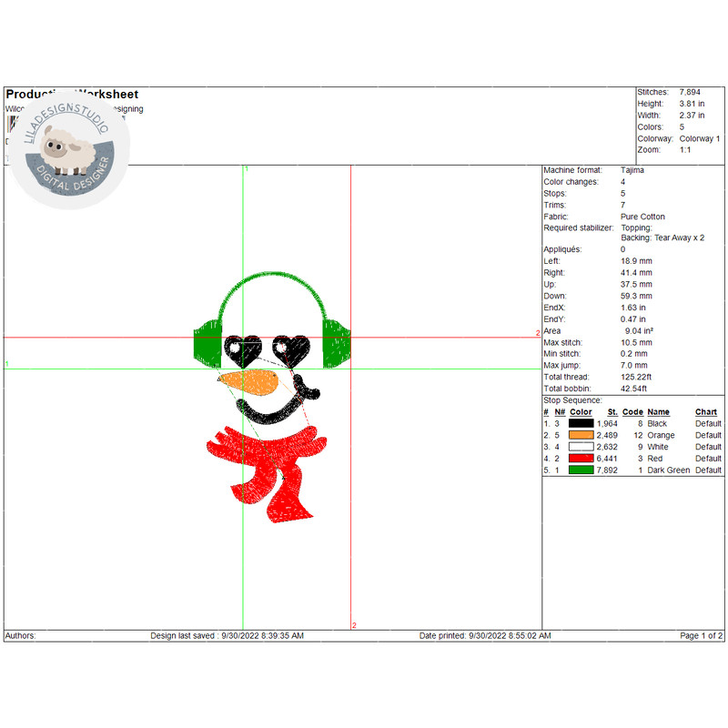Click the White color swatch row

(x=583, y=447)
